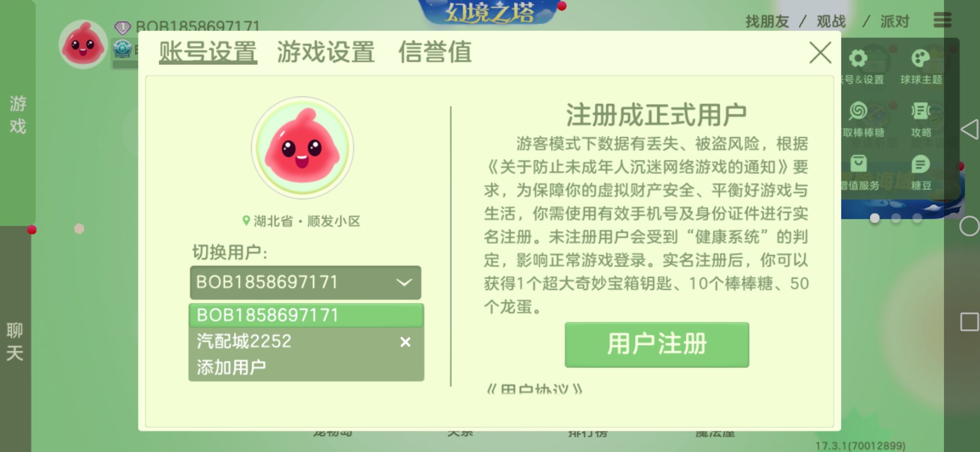The height and width of the screenshot is (452, 980).
Task: Open 增值服务 shopping bag icon
Action: [858, 164]
